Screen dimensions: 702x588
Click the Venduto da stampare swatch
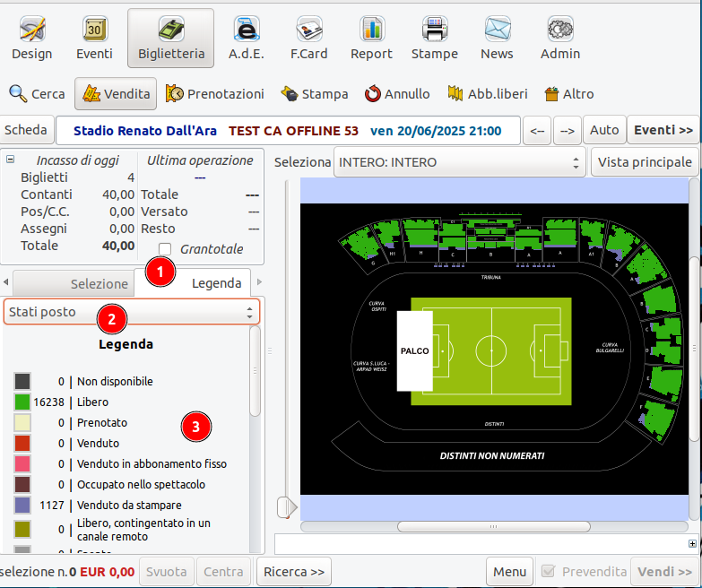[x=22, y=505]
